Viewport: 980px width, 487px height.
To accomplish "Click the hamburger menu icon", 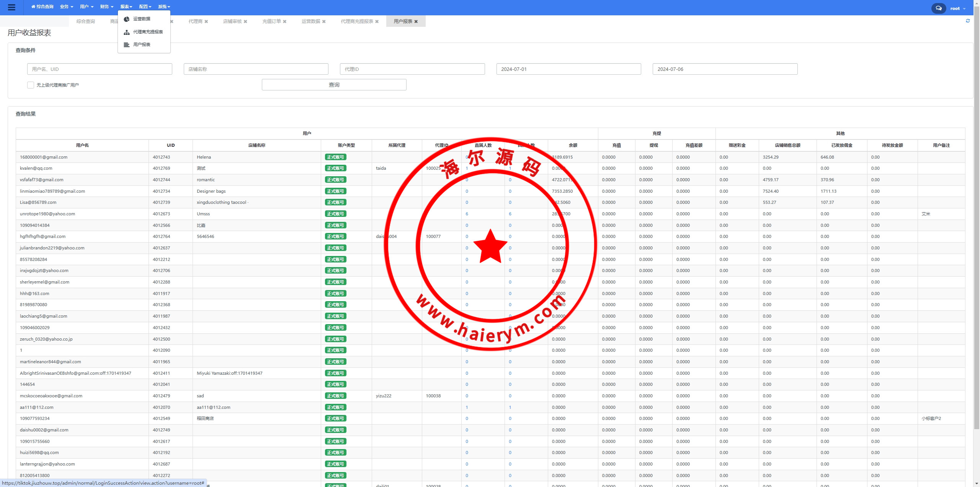I will pos(11,7).
